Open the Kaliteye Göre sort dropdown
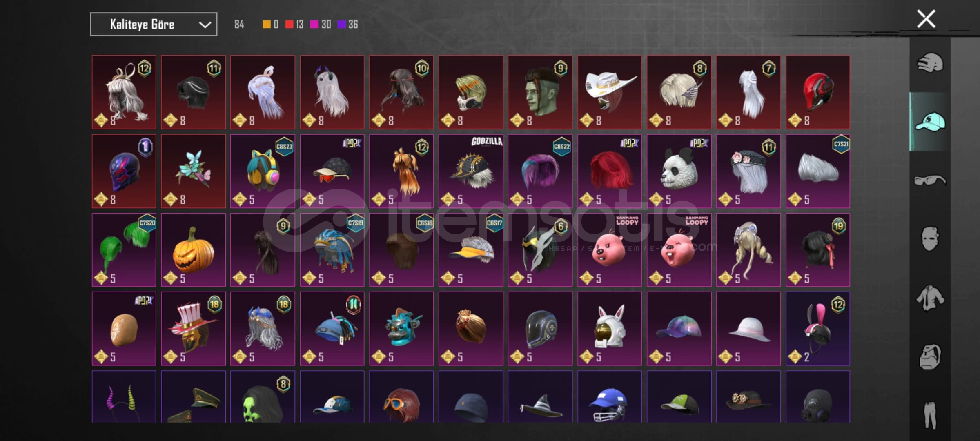 154,24
